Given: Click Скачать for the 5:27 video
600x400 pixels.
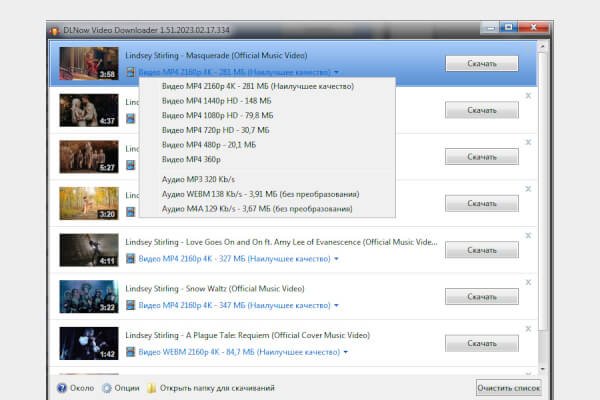Looking at the screenshot, I should (482, 157).
